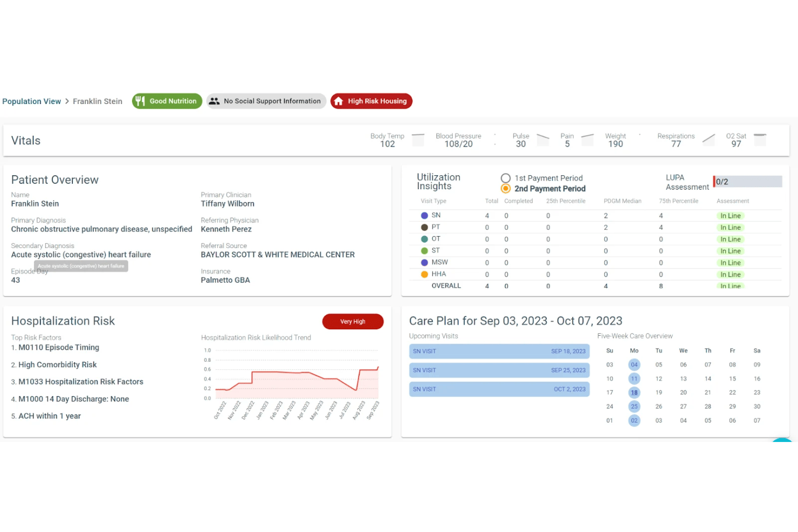Open the SN Visit on Sep 18, 2023
This screenshot has height=532, width=798.
click(499, 351)
